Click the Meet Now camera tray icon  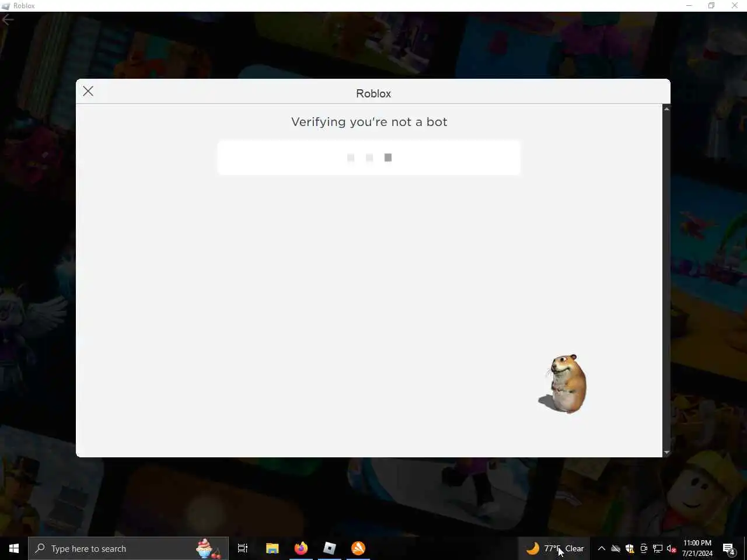pos(644,548)
